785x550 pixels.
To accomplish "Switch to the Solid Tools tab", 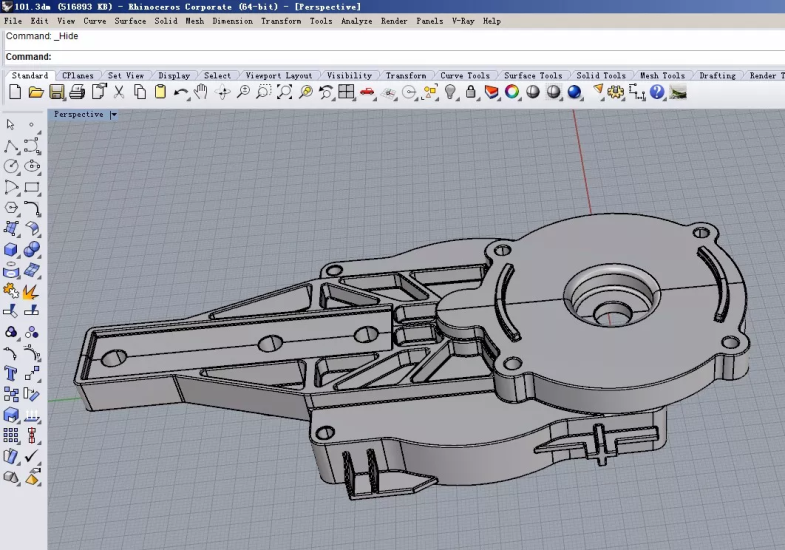I will coord(601,76).
